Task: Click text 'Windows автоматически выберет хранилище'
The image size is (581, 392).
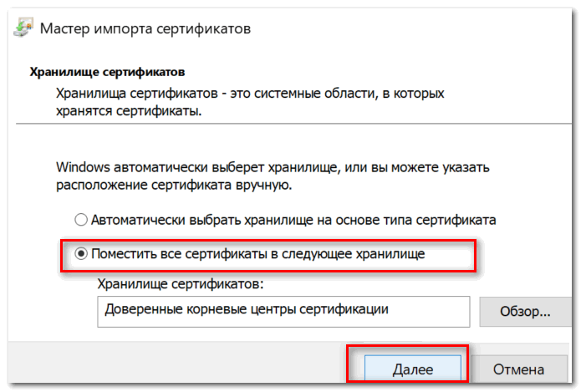Action: (197, 167)
